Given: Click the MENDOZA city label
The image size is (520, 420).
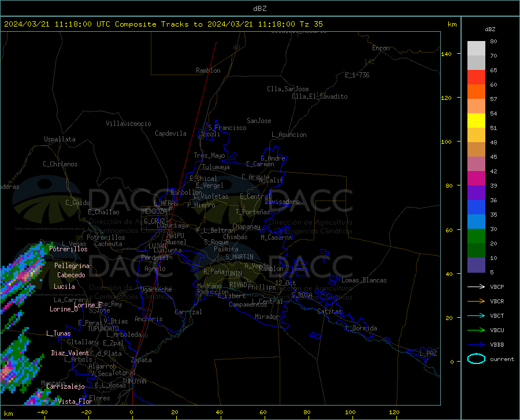Looking at the screenshot, I should pyautogui.click(x=154, y=211).
